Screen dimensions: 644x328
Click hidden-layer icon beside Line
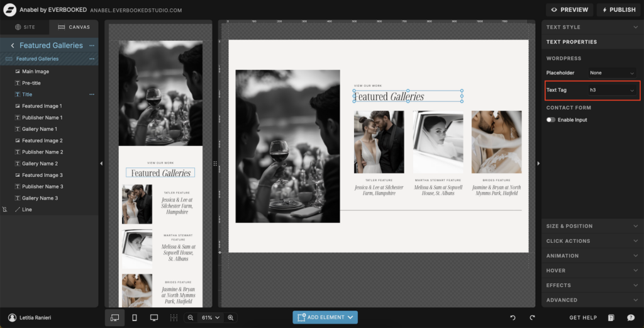click(x=5, y=210)
